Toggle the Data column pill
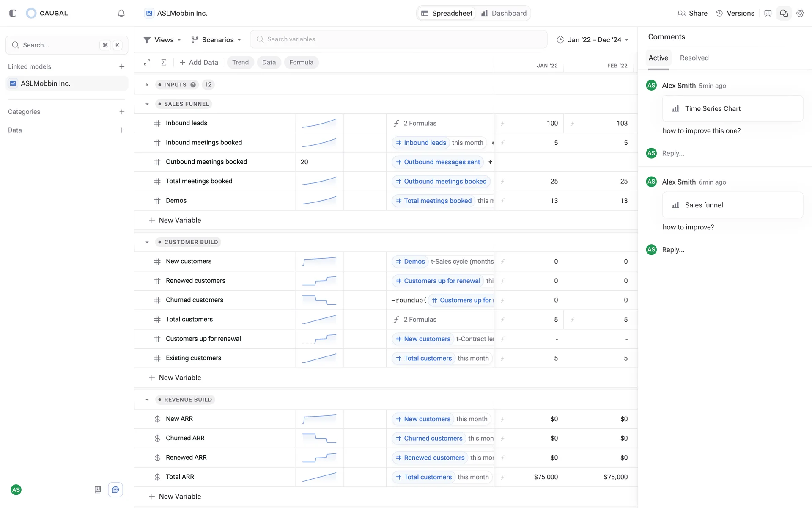Image resolution: width=812 pixels, height=508 pixels. point(269,62)
